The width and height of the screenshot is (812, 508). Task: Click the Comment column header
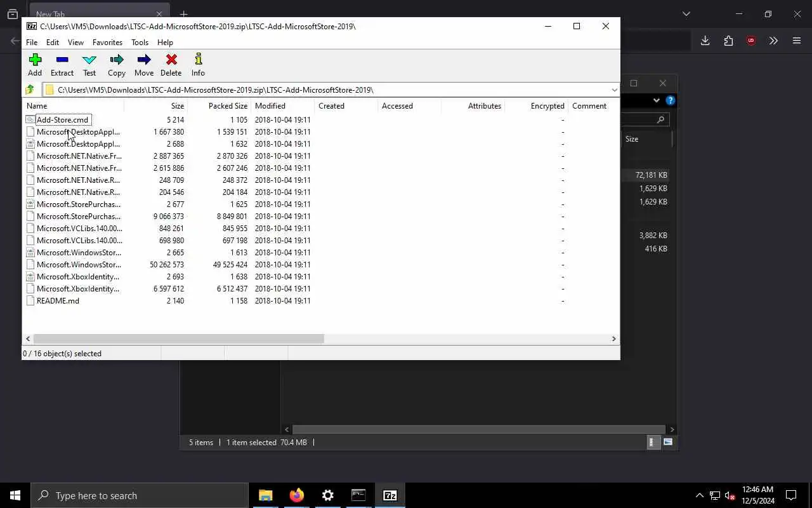click(x=593, y=106)
